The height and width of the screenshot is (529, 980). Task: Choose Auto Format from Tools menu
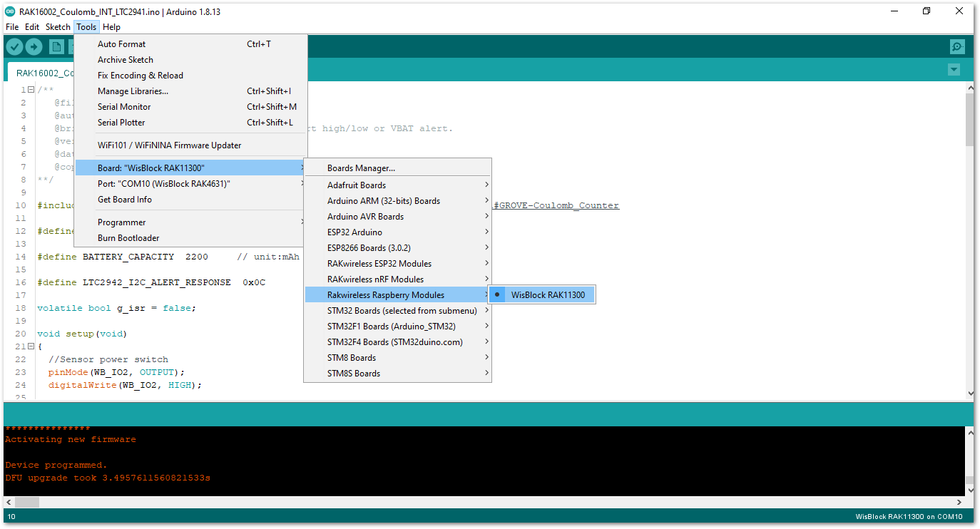[x=191, y=44]
